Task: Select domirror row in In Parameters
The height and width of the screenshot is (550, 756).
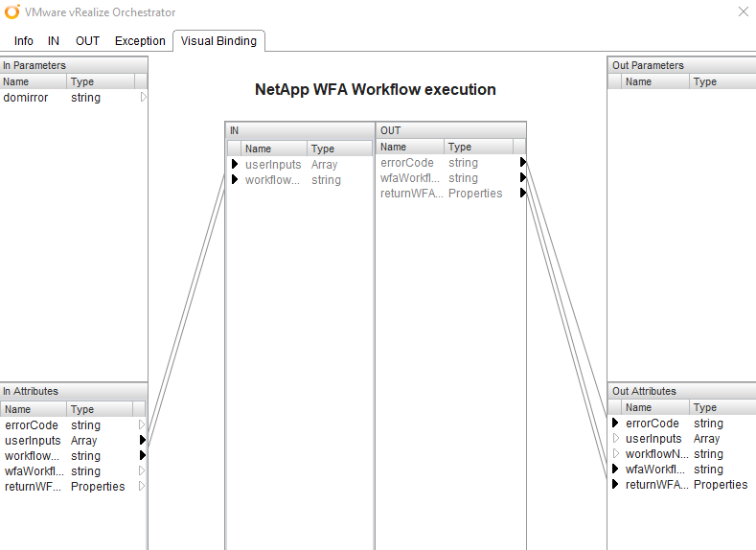Action: point(73,98)
